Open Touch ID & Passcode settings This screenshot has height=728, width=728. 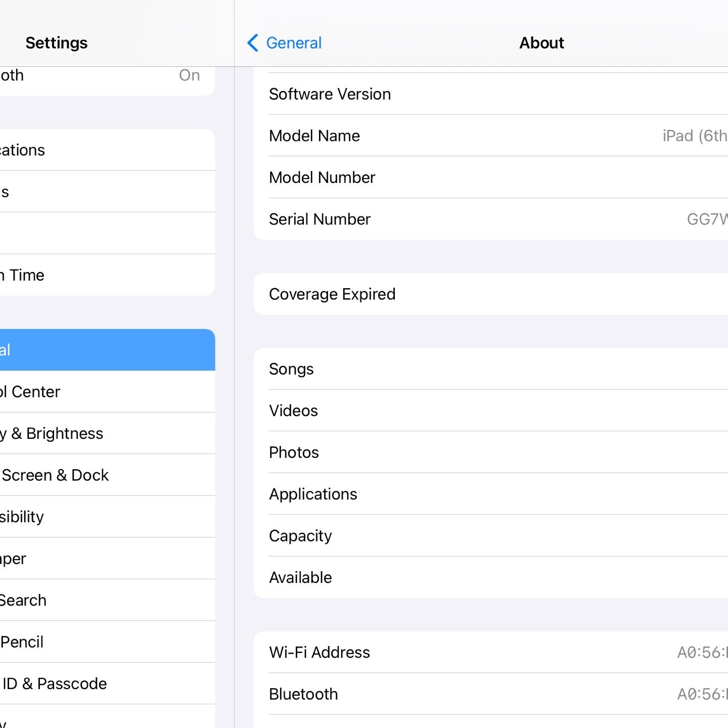107,684
